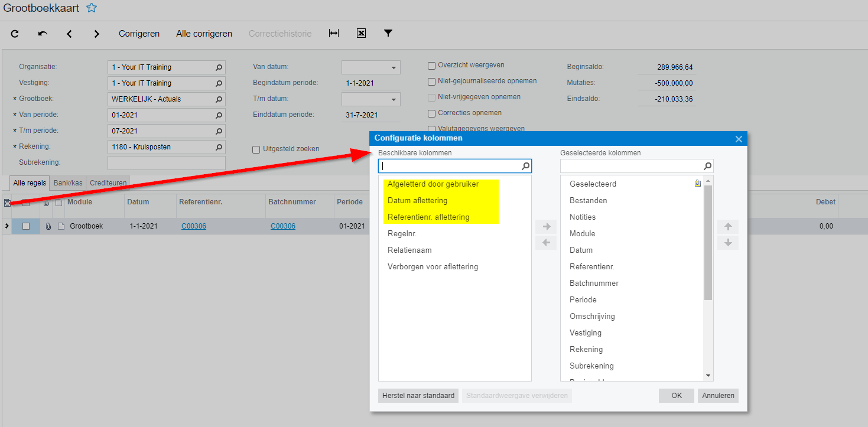
Task: Toggle the select-all checkbox in grid header
Action: point(26,203)
